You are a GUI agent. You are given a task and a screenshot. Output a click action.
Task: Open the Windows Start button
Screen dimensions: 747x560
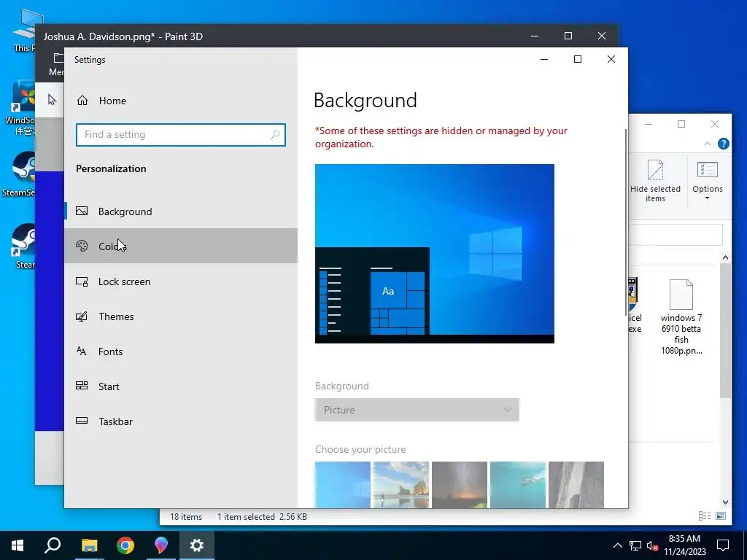[x=18, y=545]
